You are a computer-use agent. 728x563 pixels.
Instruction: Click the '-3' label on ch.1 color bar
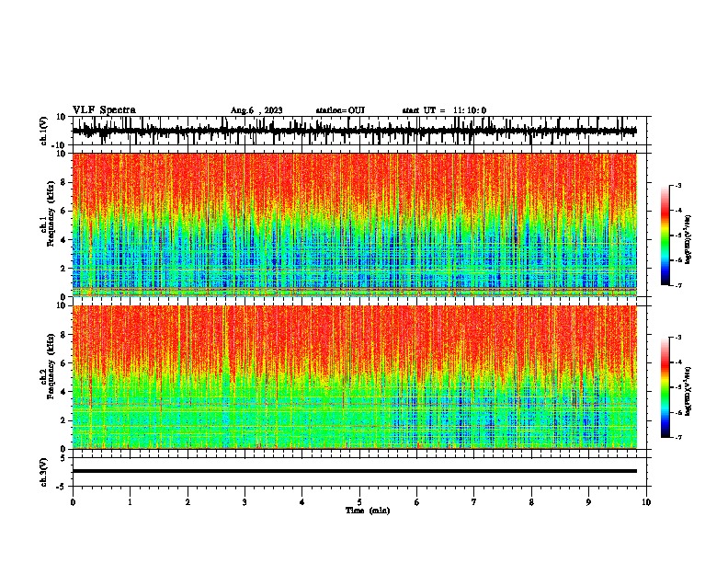click(x=677, y=186)
